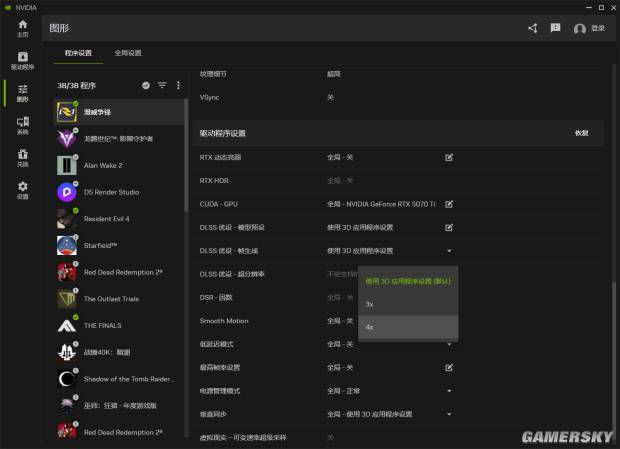Viewport: 620px width, 449px height.
Task: Click the share icon in the header
Action: (533, 28)
